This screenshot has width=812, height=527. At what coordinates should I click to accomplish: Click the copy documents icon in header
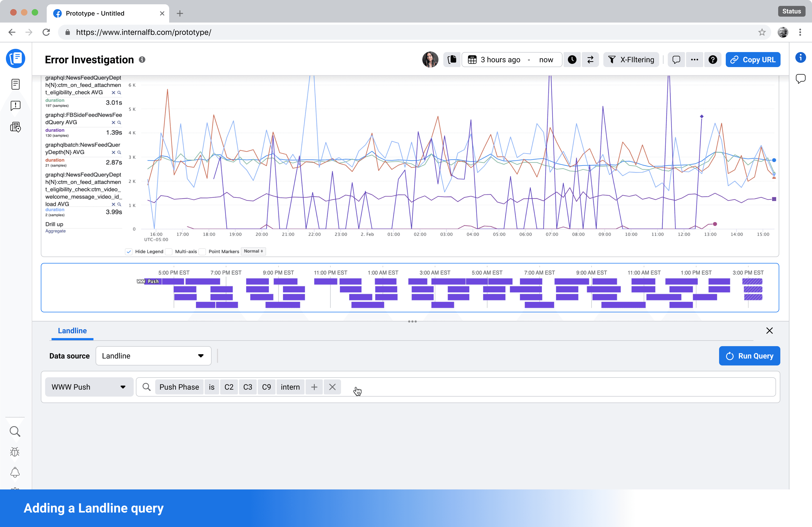click(x=452, y=60)
